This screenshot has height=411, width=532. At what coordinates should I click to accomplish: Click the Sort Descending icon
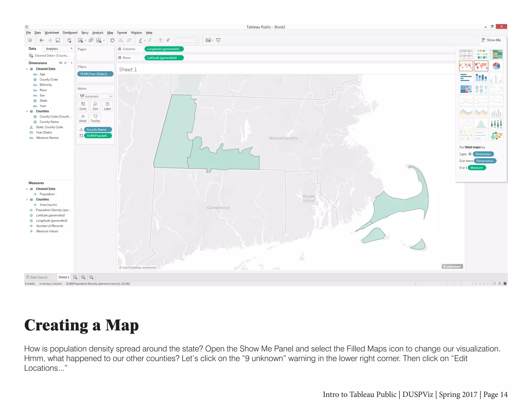[x=129, y=40]
